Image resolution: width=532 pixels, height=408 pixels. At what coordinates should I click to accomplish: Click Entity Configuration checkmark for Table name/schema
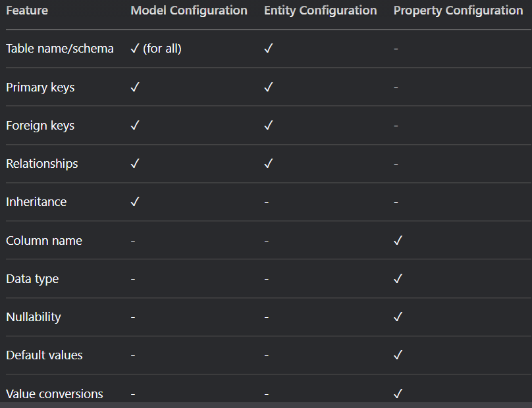(x=269, y=49)
